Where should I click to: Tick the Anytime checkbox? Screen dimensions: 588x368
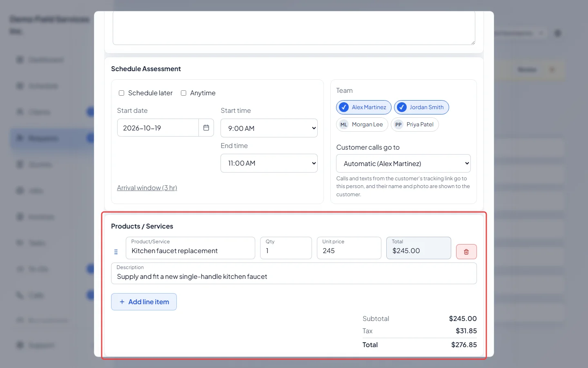(183, 93)
